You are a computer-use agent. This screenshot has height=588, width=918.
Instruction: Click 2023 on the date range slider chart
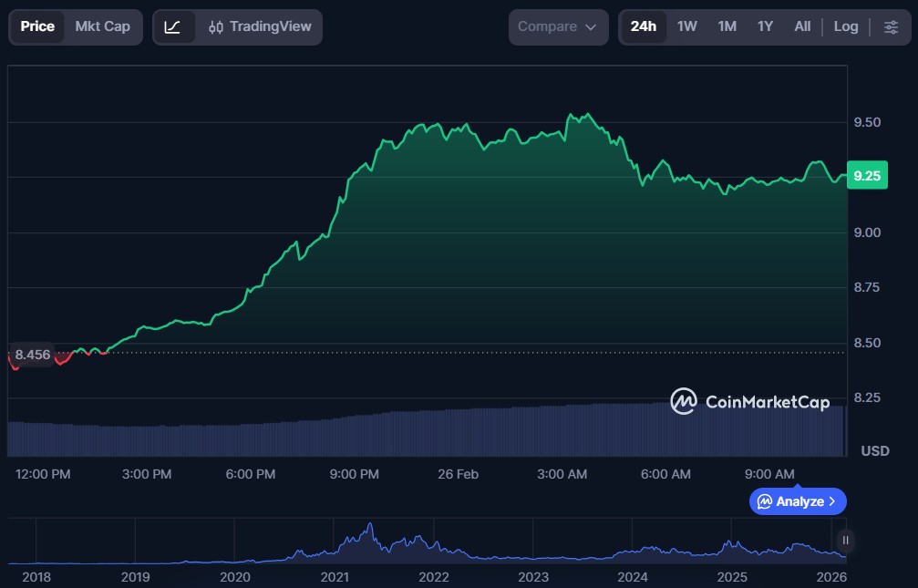[x=532, y=577]
